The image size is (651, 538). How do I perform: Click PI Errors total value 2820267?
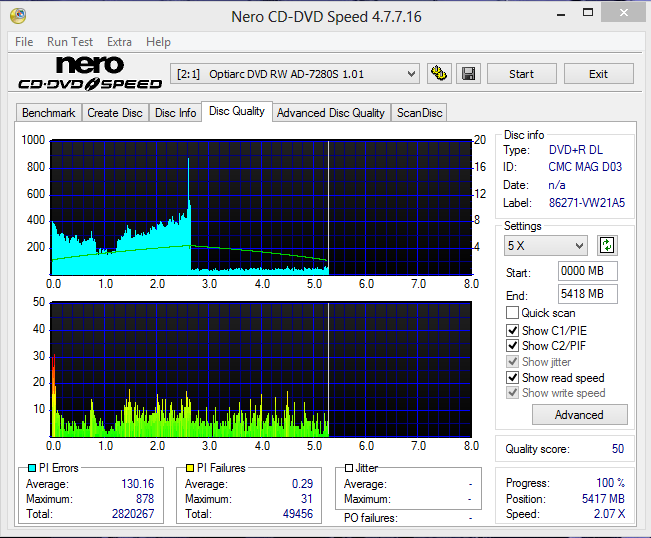[133, 514]
